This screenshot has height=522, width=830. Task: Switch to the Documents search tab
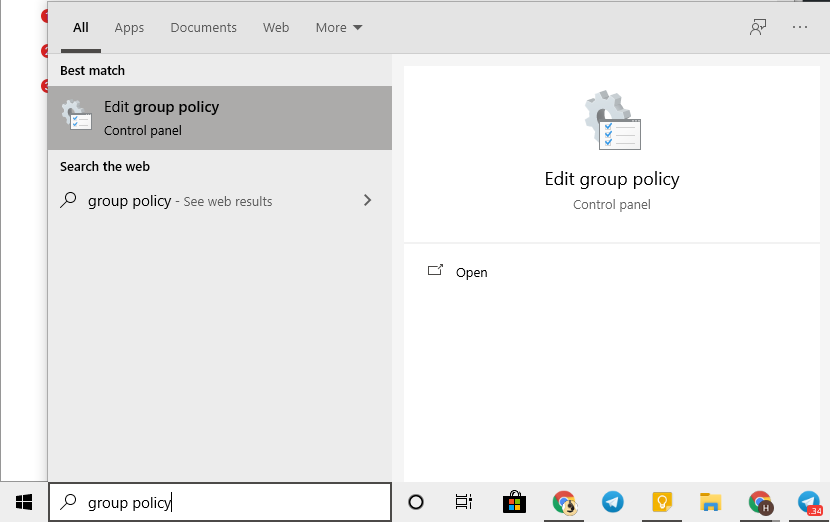click(203, 28)
